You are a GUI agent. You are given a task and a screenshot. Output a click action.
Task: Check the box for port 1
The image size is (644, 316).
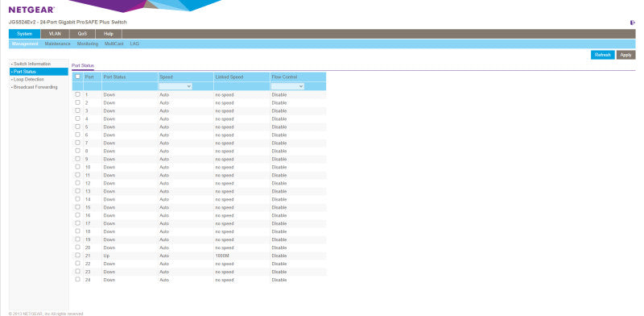(77, 94)
